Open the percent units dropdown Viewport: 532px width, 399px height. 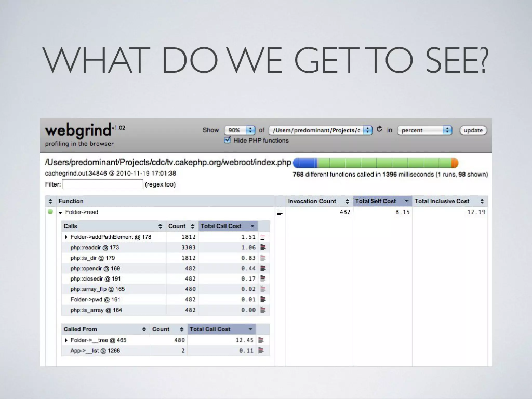click(x=425, y=130)
